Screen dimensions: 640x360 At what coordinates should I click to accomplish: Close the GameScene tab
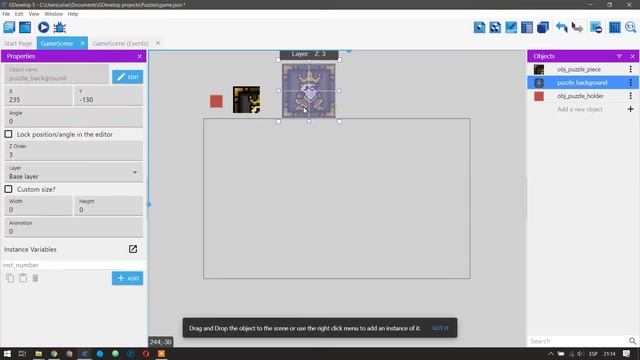pyautogui.click(x=82, y=43)
